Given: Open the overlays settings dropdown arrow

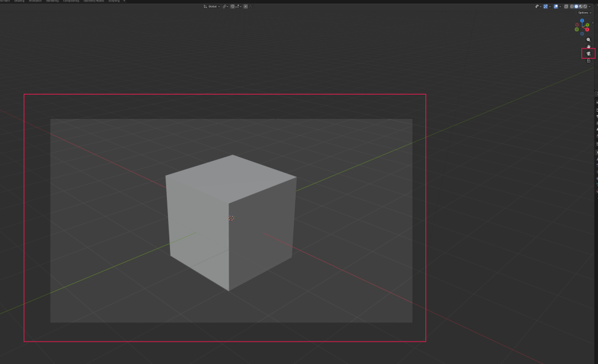Looking at the screenshot, I should point(560,6).
